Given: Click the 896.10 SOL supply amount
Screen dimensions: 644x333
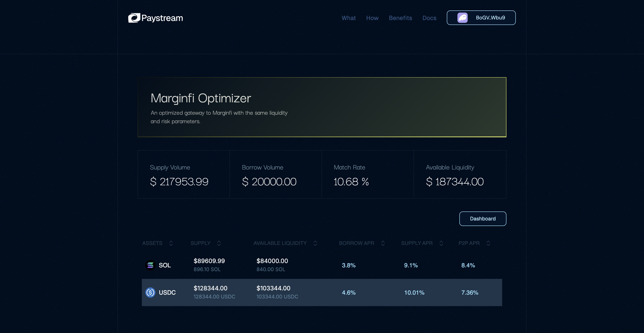Looking at the screenshot, I should coord(207,269).
